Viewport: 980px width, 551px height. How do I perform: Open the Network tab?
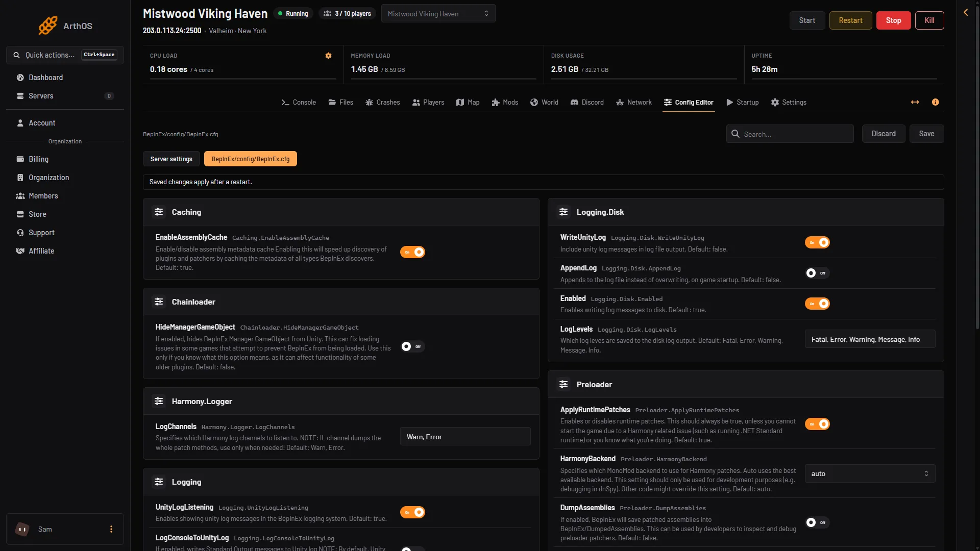tap(634, 102)
